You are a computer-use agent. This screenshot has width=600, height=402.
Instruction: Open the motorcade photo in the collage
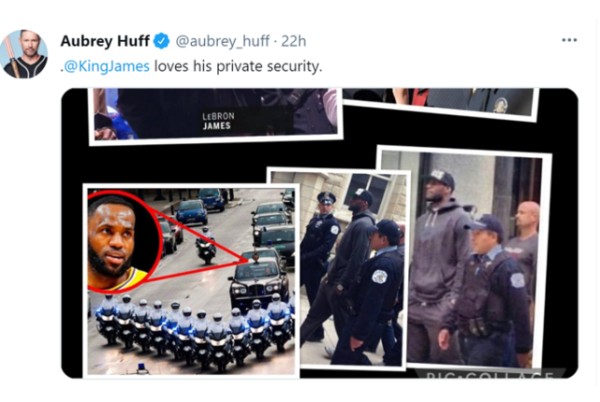pos(191,280)
